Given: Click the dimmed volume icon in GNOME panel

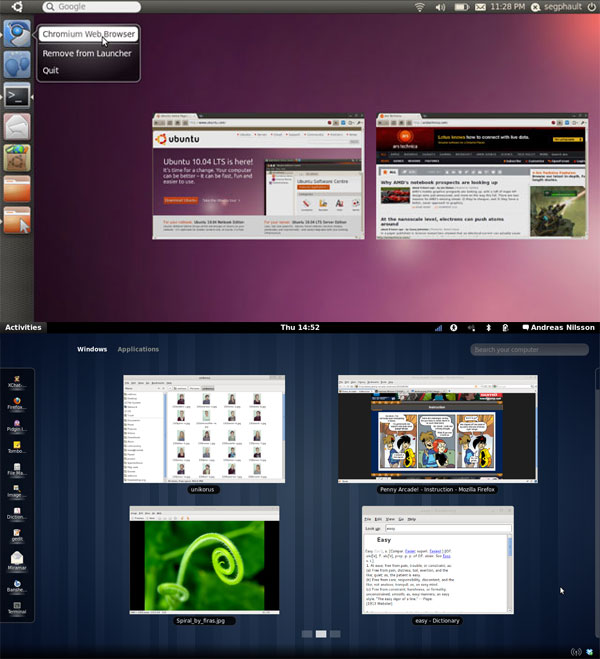Looking at the screenshot, I should pyautogui.click(x=471, y=328).
